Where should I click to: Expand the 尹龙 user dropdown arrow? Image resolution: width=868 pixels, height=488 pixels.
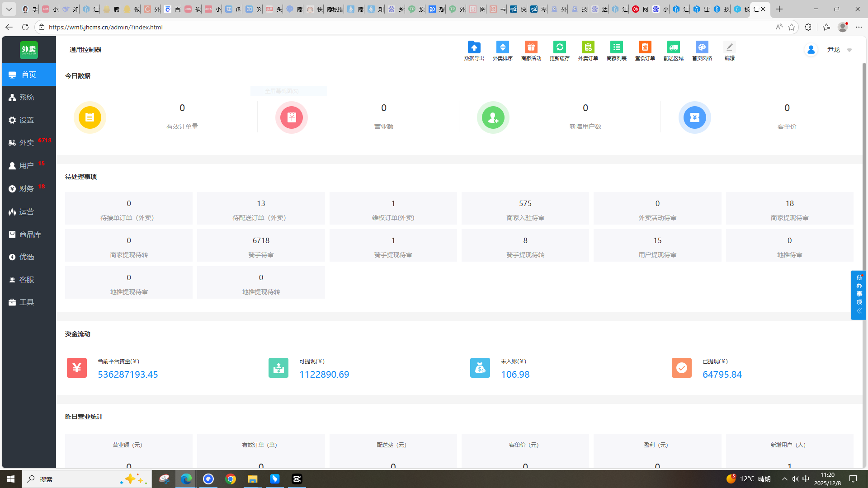tap(849, 50)
